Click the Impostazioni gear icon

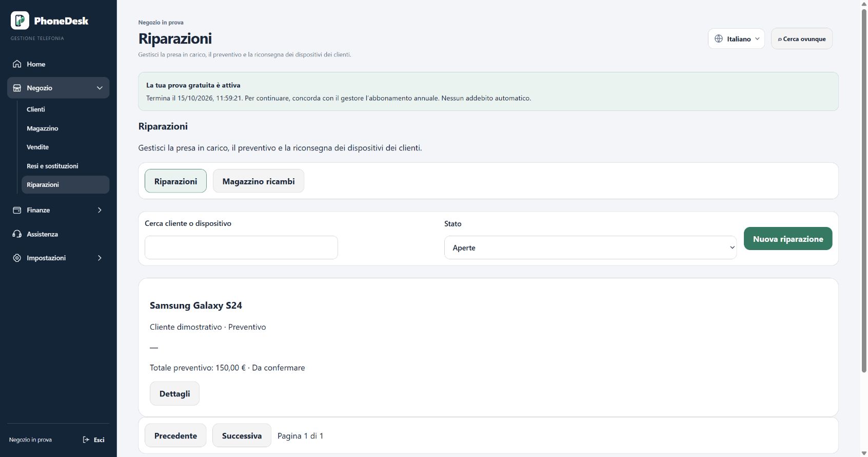pos(17,258)
